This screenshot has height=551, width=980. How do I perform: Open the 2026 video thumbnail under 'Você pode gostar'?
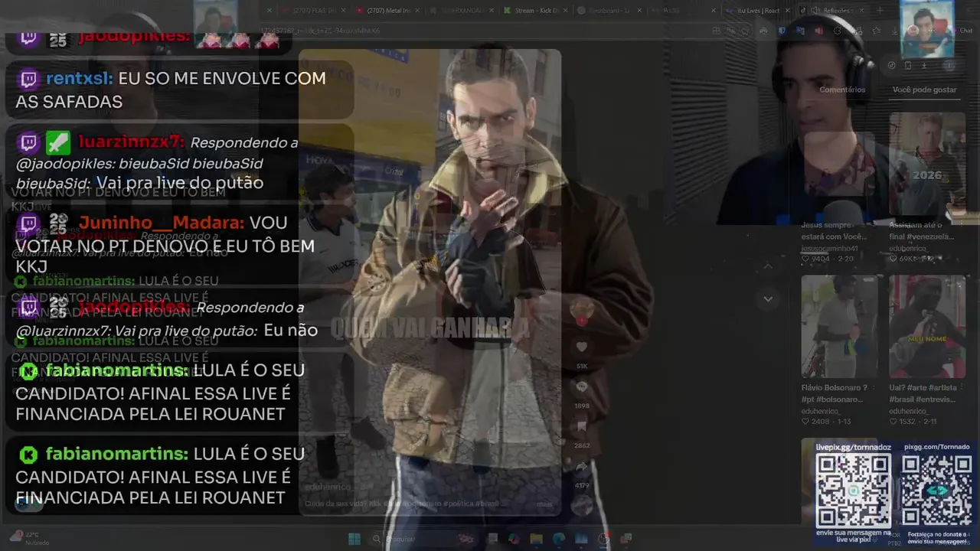point(927,165)
